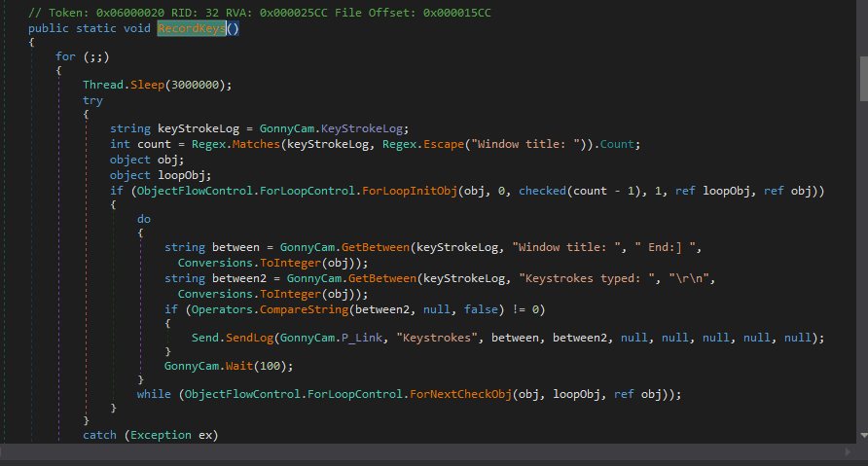Viewport: 868px width, 466px height.
Task: Click the horizontal scrollbar right arrow
Action: pos(847,451)
